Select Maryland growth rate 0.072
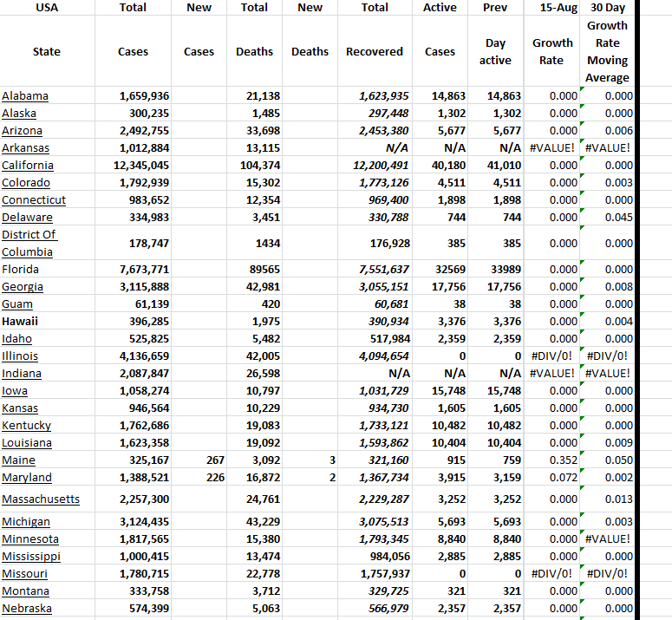This screenshot has width=672, height=620. pos(551,478)
